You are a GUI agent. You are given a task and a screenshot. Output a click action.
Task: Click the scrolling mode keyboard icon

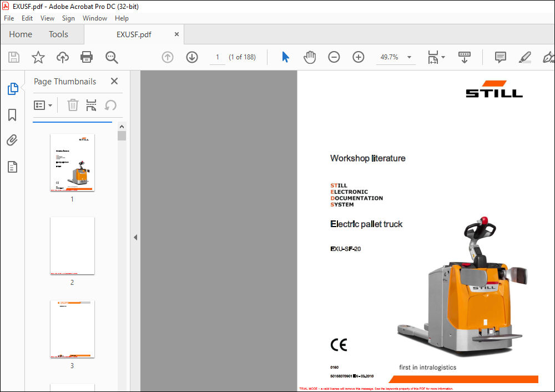[465, 57]
